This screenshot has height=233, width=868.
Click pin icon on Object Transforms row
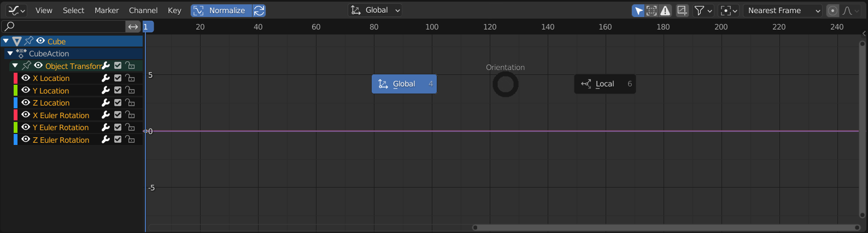coord(26,66)
